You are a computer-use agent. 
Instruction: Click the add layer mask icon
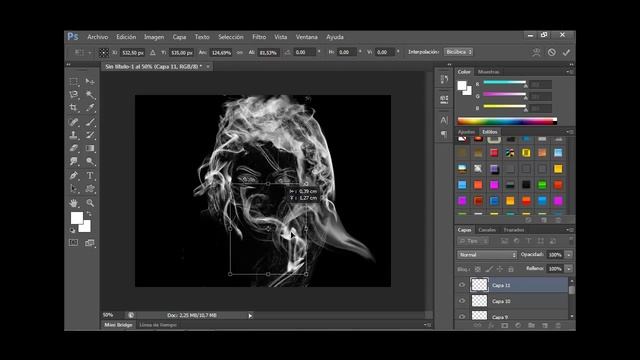click(x=504, y=325)
